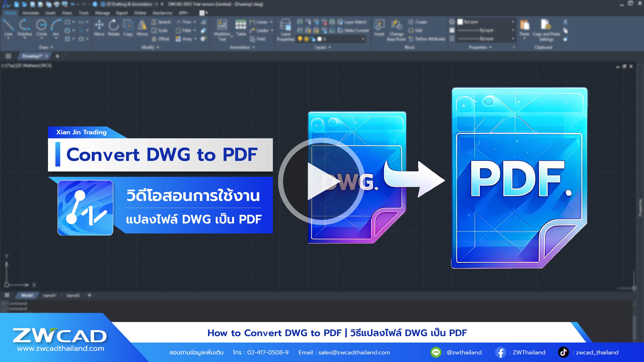Click the Layer Match button
Screen dimensions: 644x362
click(352, 22)
